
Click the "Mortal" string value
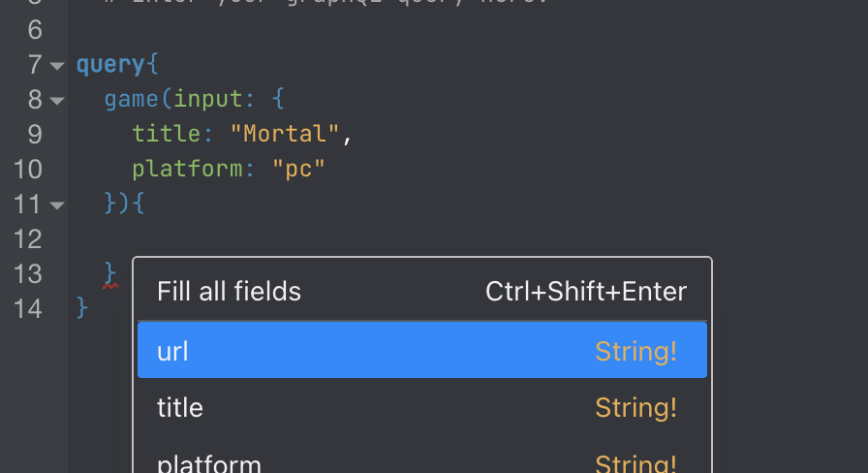284,134
